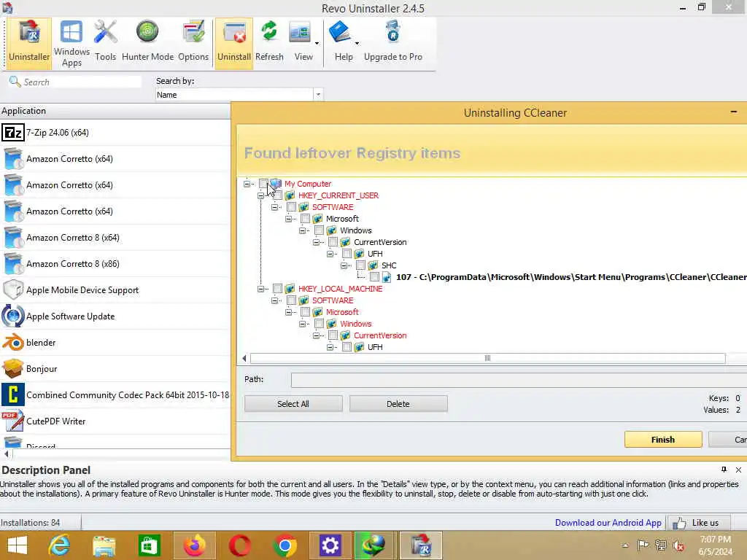This screenshot has height=560, width=747.
Task: Open the Download our Android App link
Action: [x=608, y=523]
